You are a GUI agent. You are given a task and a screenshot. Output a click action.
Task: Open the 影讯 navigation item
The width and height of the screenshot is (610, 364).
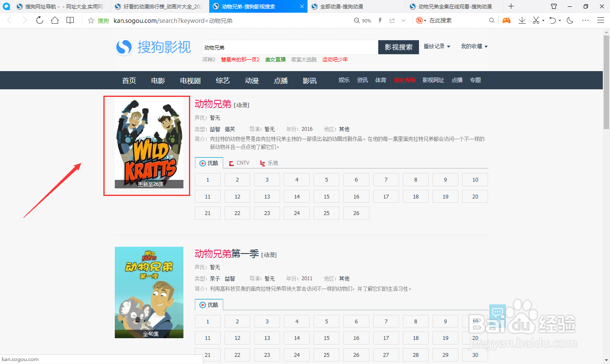[310, 80]
